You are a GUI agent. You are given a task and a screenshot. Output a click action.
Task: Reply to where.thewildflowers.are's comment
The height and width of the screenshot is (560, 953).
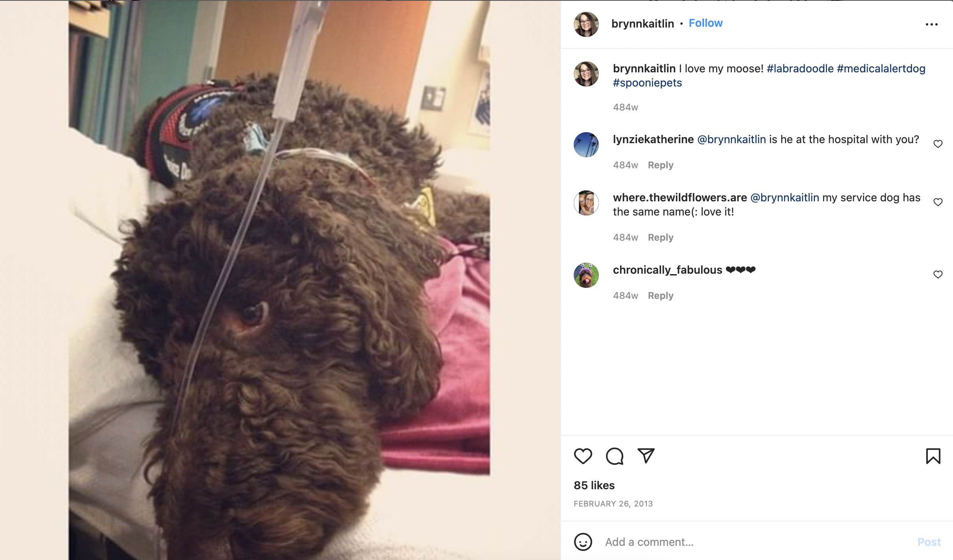(x=661, y=238)
